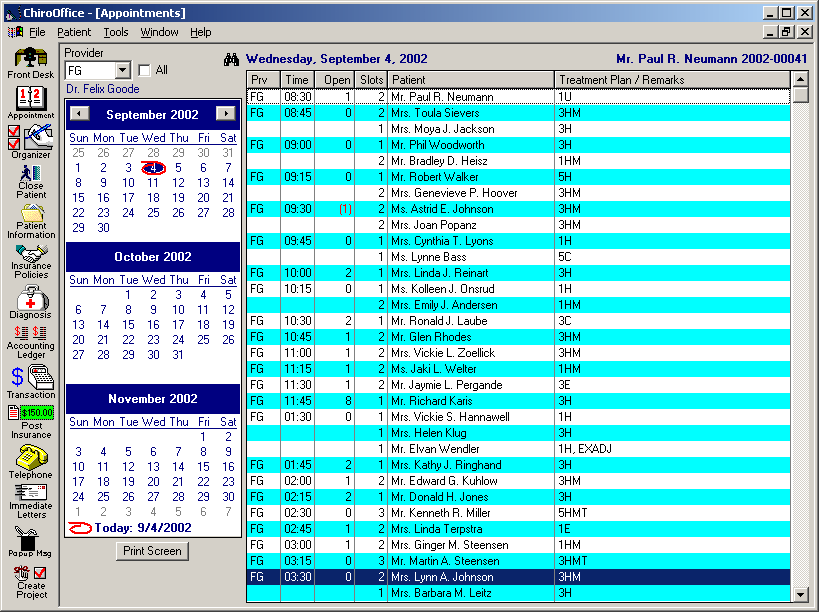Select November 22 in the calendar
819x612 pixels.
coord(203,481)
